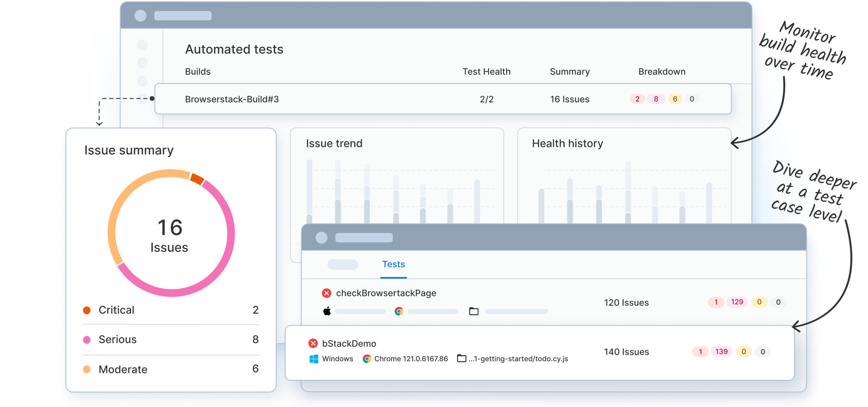Click the red "2" badge in the Breakdown column
868x407 pixels.
point(637,99)
